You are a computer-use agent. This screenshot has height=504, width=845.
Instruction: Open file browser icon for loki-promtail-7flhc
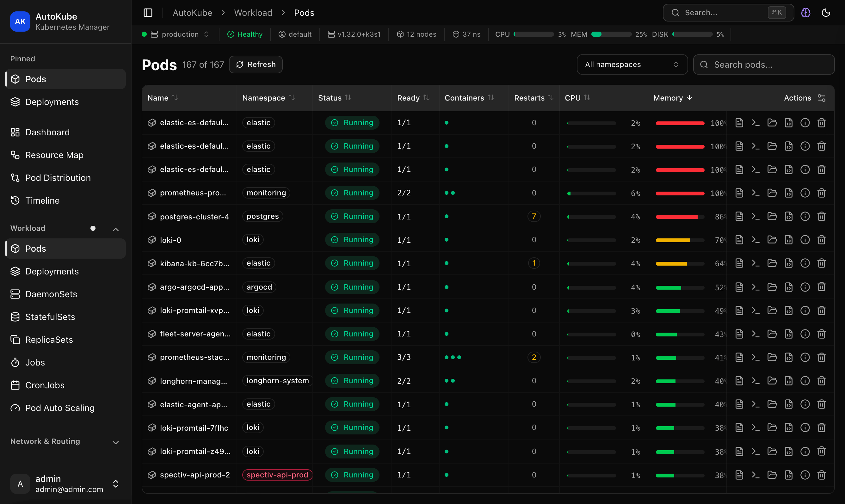(x=772, y=427)
